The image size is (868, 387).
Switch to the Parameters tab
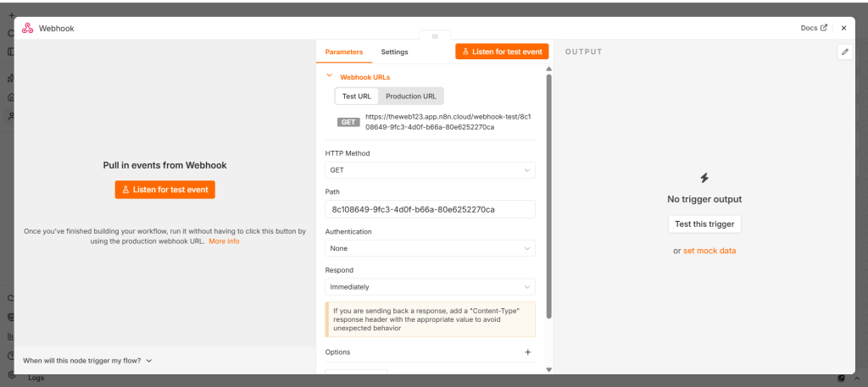(x=344, y=52)
